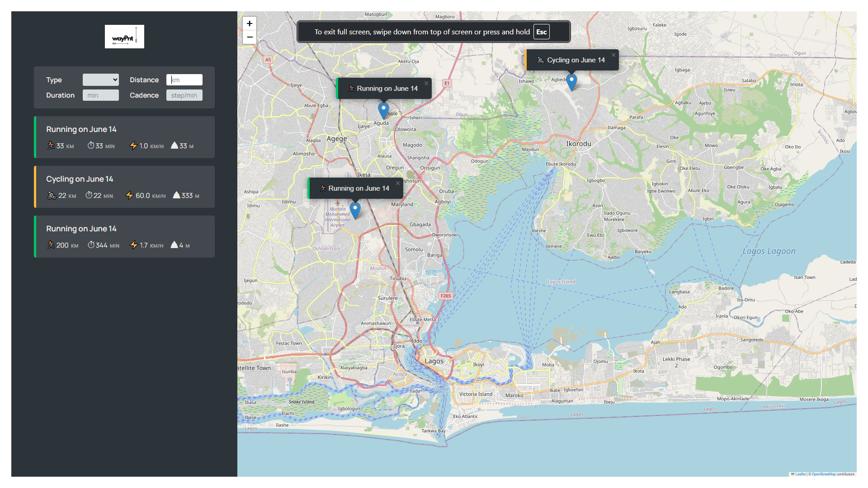This screenshot has width=868, height=488.
Task: Click the Esc key hint in the fullscreen notice
Action: click(541, 32)
